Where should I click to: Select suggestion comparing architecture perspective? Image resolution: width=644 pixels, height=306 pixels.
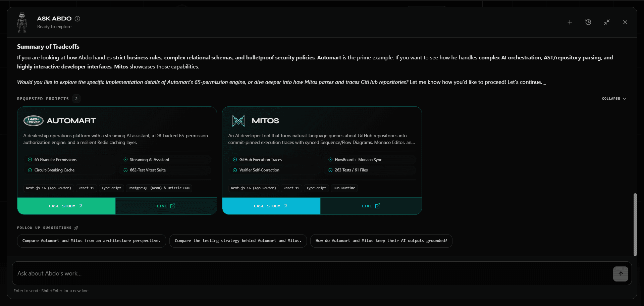tap(92, 241)
